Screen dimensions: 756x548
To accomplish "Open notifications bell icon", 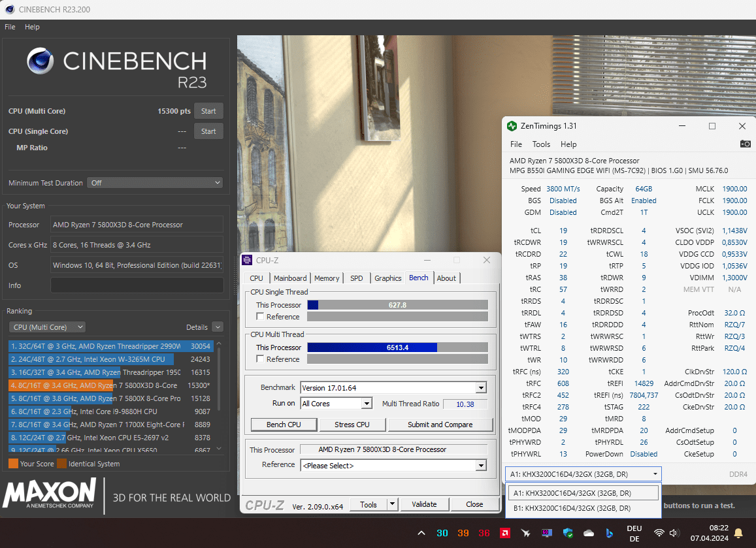I will coord(738,533).
